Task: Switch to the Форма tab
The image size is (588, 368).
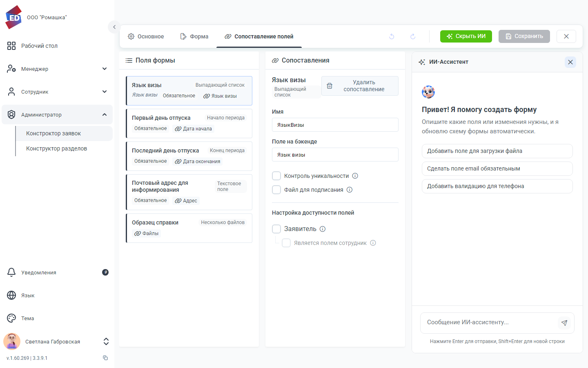Action: 194,36
